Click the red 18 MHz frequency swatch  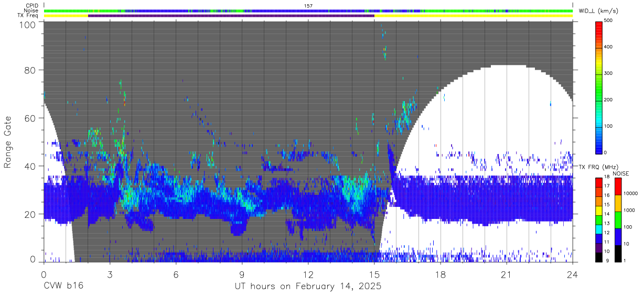point(599,182)
